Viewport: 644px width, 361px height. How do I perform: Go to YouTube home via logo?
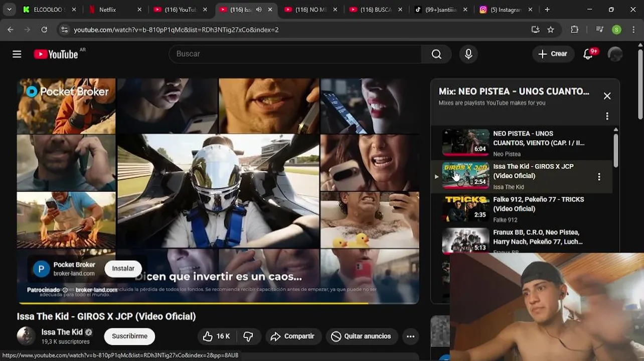(56, 54)
